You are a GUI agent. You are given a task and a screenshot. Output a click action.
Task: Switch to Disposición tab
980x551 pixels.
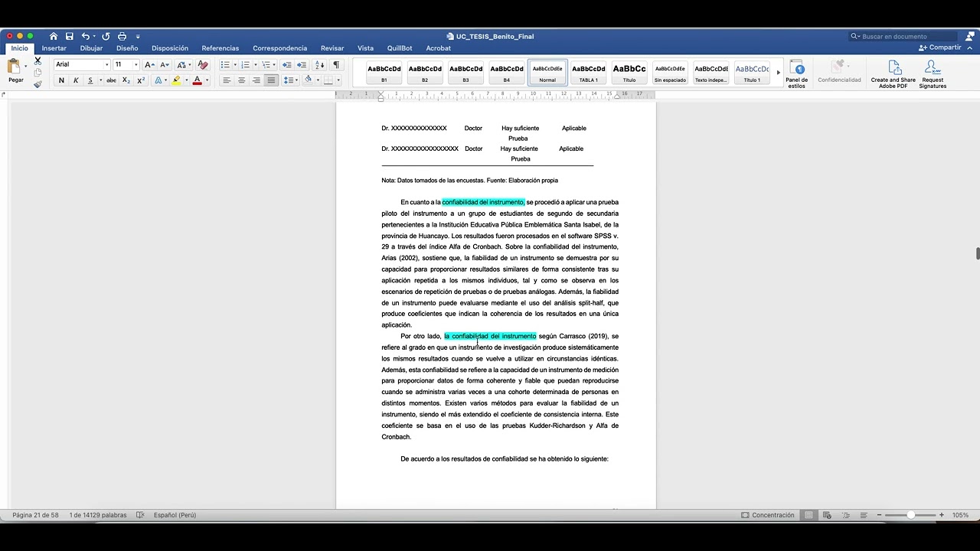(170, 48)
